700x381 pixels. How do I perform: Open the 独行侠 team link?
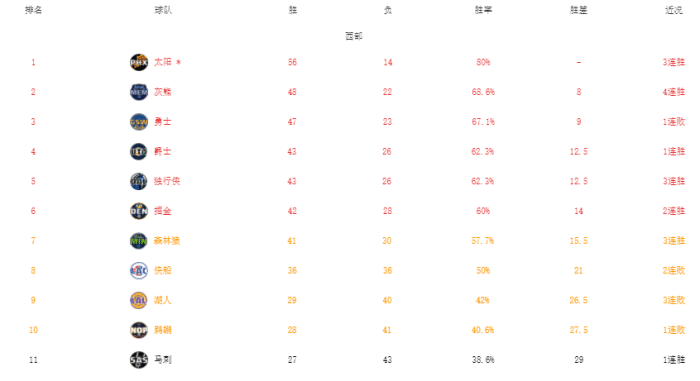(167, 181)
